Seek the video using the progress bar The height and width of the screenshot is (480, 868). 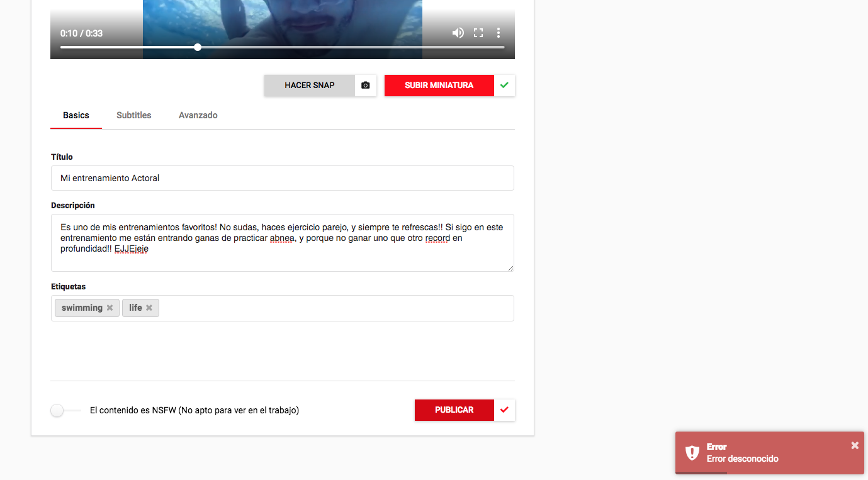(x=283, y=47)
